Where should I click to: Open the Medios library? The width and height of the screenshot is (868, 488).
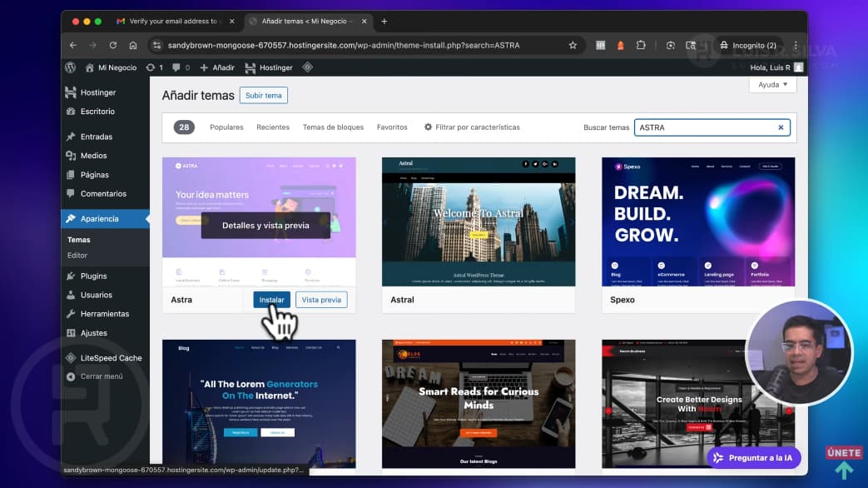point(93,156)
